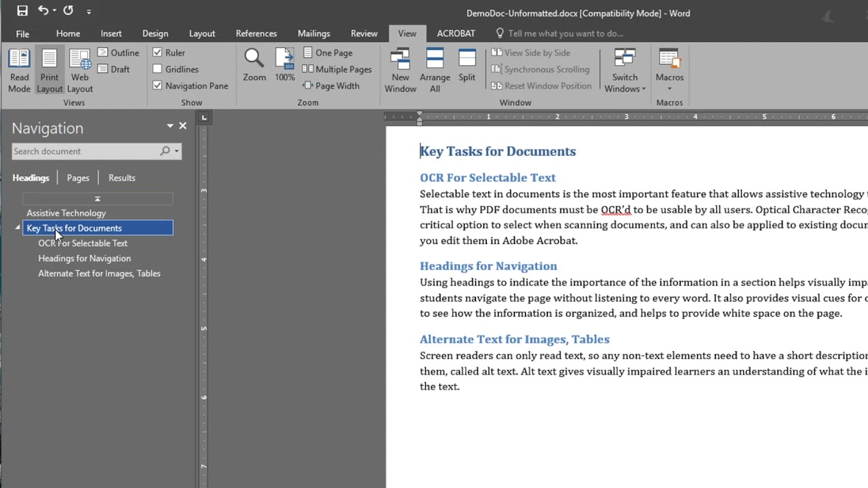Choose Multiple Pages zoom

point(337,69)
